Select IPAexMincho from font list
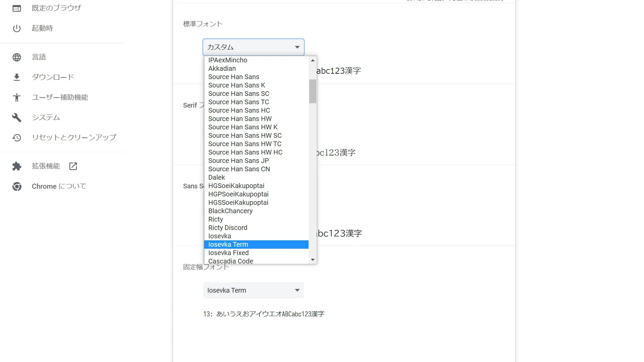 pos(256,60)
